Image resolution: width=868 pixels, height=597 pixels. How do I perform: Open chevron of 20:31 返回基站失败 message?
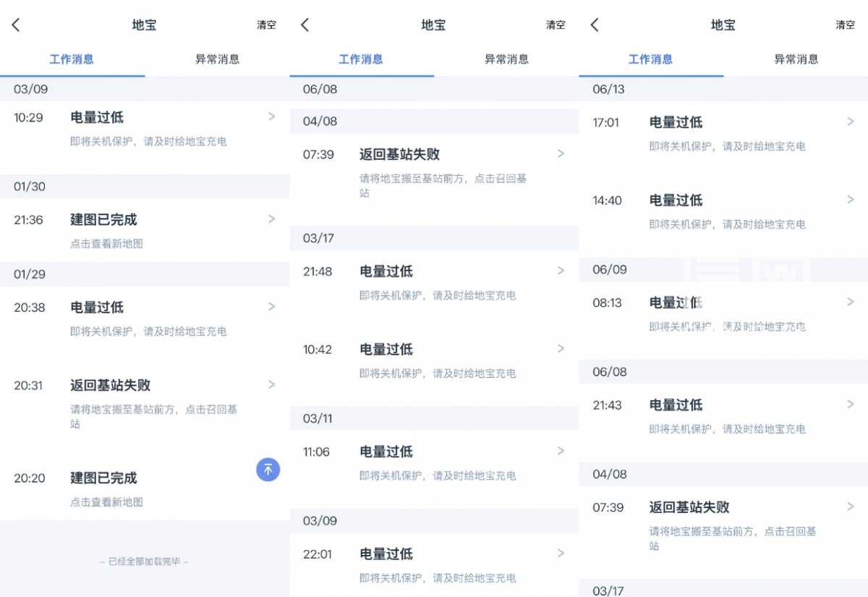point(272,384)
